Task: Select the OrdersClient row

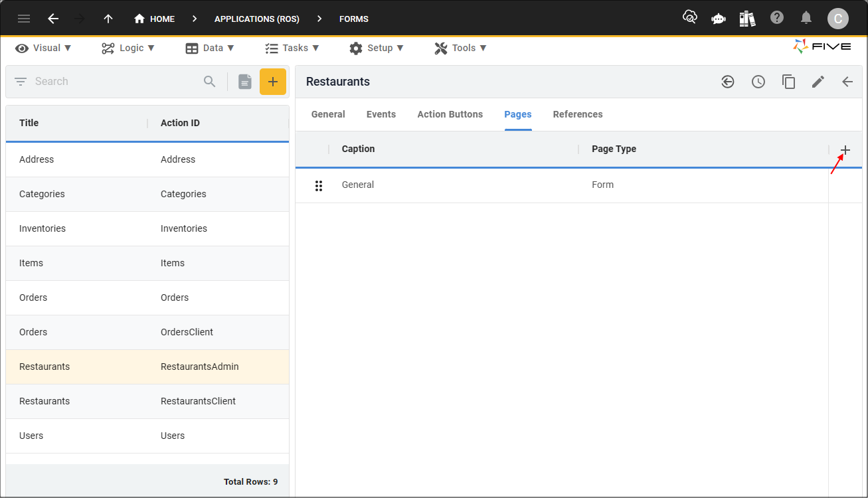Action: tap(147, 333)
